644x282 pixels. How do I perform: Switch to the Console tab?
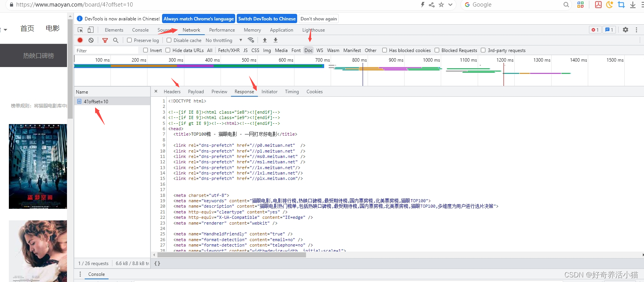click(x=140, y=30)
